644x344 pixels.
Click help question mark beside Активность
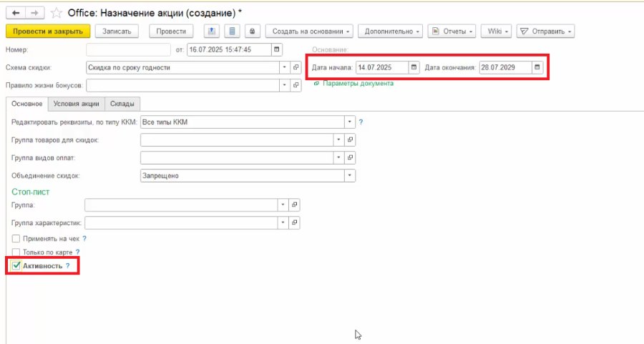point(68,266)
